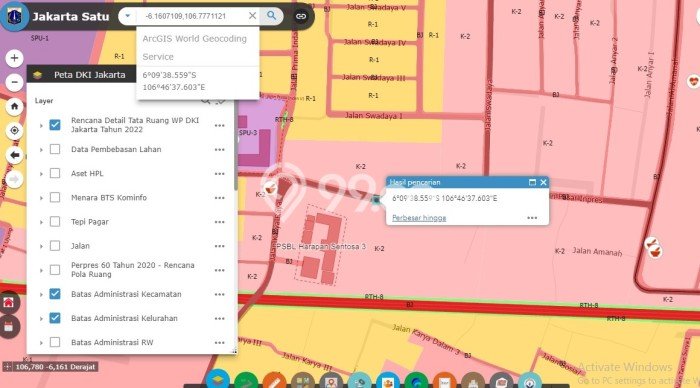The image size is (700, 388).
Task: Open the orange ruler measurement widget
Action: click(x=275, y=381)
